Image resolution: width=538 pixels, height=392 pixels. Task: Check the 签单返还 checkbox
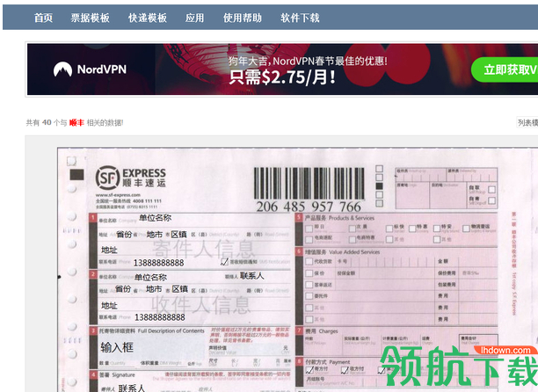309,285
